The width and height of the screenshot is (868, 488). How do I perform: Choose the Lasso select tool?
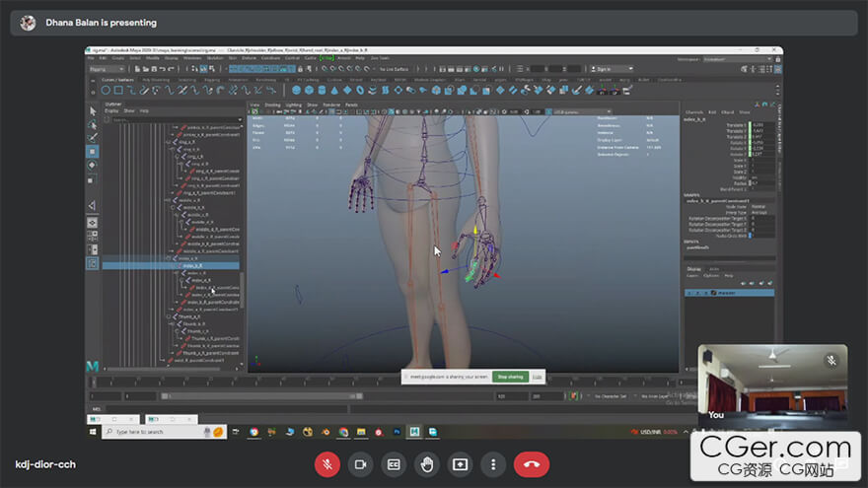(93, 124)
